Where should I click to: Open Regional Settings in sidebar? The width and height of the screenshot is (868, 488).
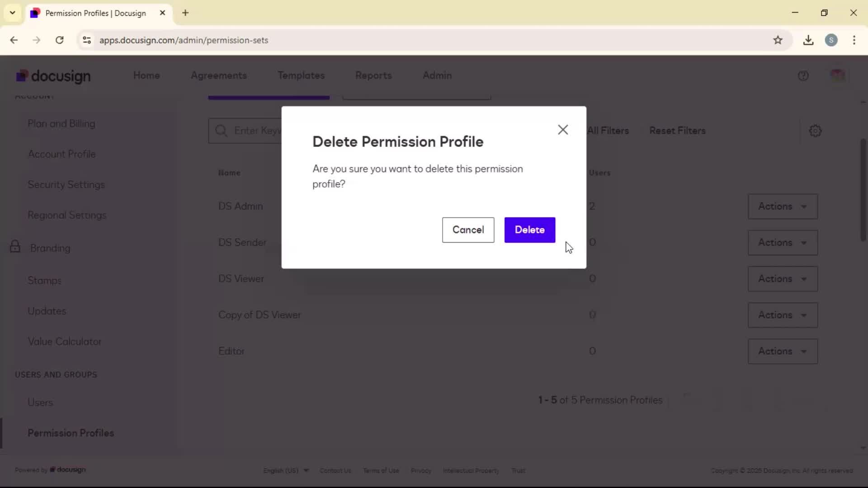click(x=67, y=216)
